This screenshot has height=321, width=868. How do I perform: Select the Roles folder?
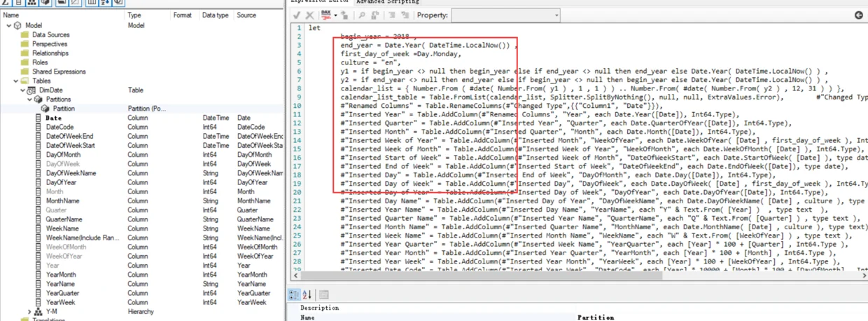[40, 62]
